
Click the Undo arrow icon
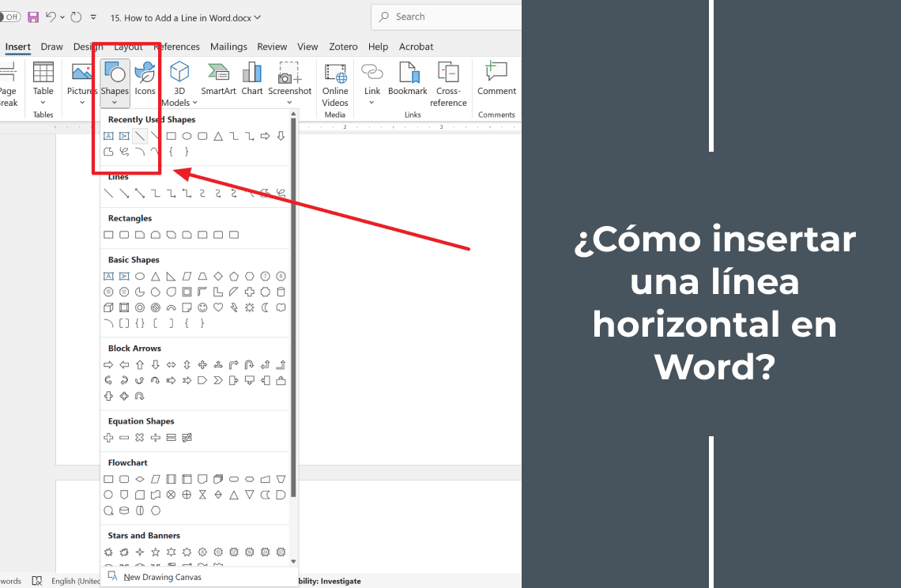point(51,17)
